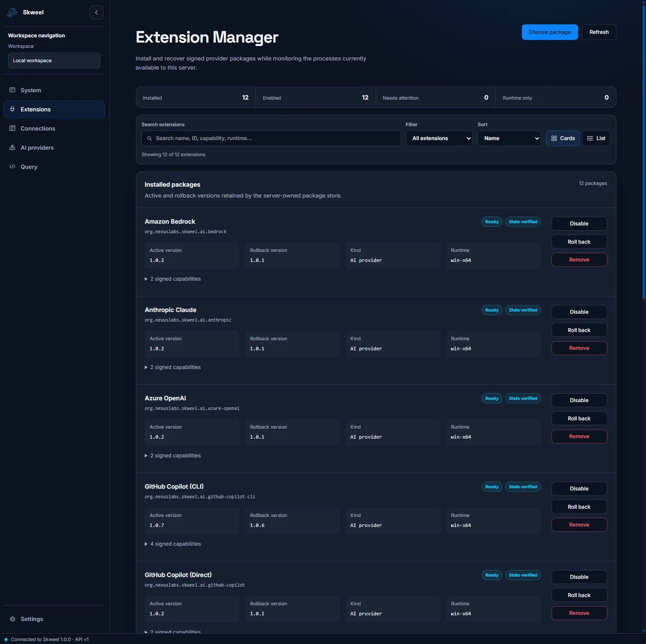Screen dimensions: 646x644
Task: Remove Azure OpenAI package
Action: coord(579,436)
